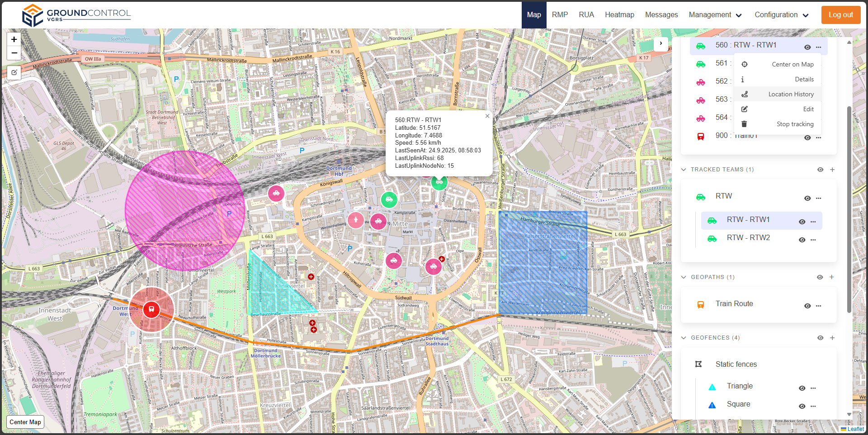The height and width of the screenshot is (435, 868).
Task: Open the Configuration dropdown menu
Action: coord(781,15)
